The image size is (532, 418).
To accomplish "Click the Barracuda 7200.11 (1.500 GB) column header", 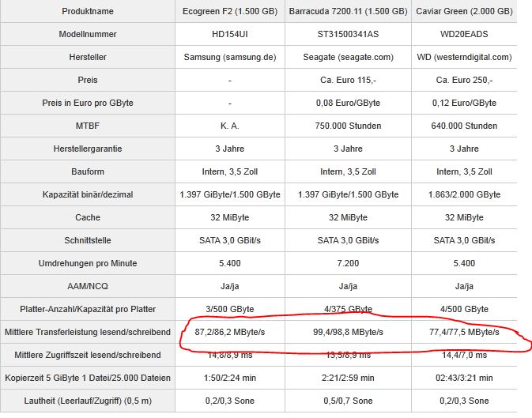I will click(347, 12).
